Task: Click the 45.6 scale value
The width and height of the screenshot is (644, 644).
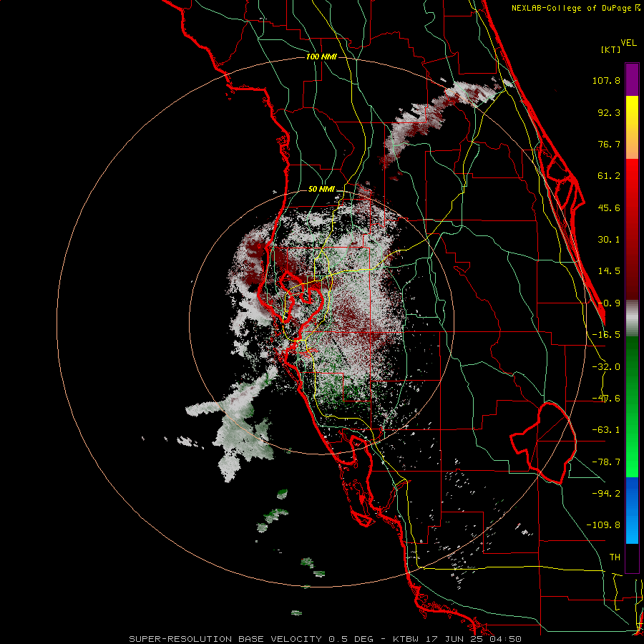Action: click(x=609, y=208)
